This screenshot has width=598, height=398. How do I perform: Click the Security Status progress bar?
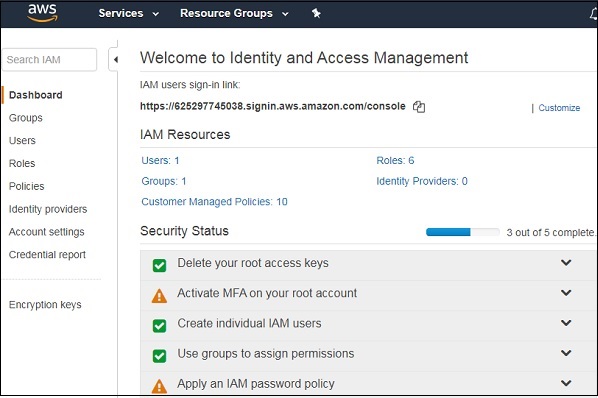point(463,232)
